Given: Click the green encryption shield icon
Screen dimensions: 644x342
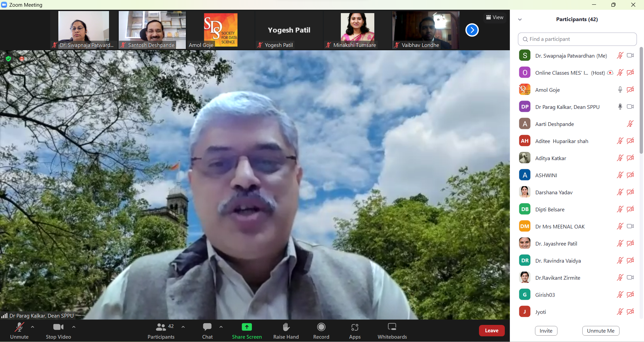Looking at the screenshot, I should [8, 59].
